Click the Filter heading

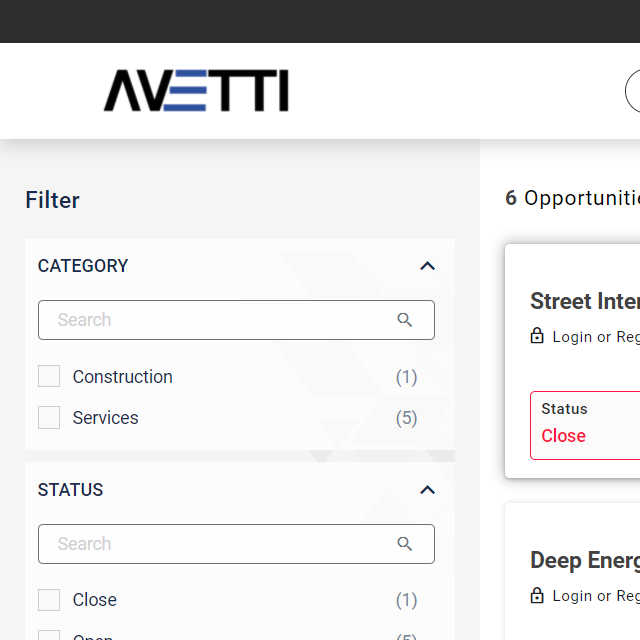pyautogui.click(x=53, y=200)
